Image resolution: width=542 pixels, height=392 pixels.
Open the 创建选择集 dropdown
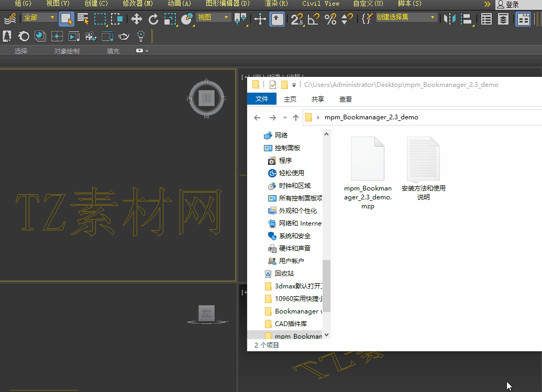[x=406, y=17]
